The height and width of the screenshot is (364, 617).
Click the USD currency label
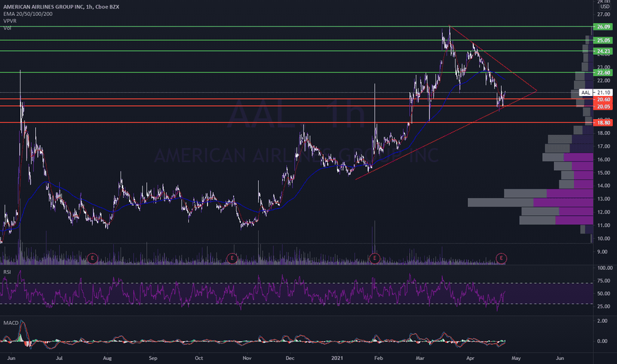tap(605, 7)
